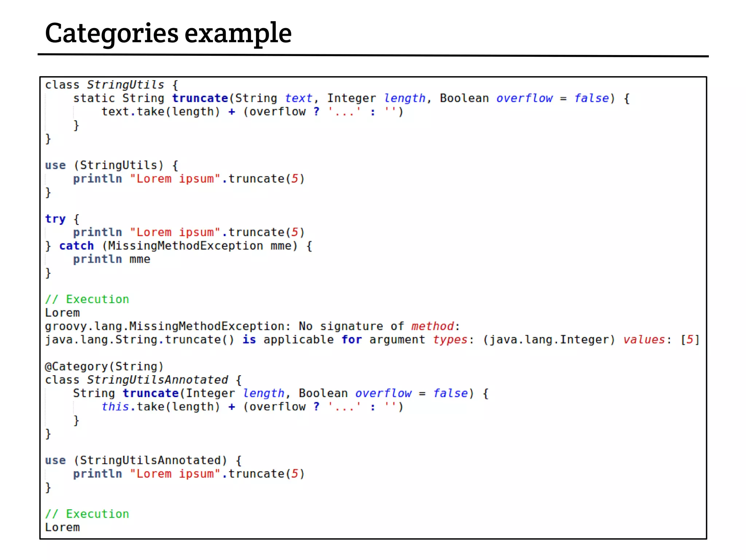Click the blue 'try' keyword
The image size is (746, 560).
click(x=55, y=219)
